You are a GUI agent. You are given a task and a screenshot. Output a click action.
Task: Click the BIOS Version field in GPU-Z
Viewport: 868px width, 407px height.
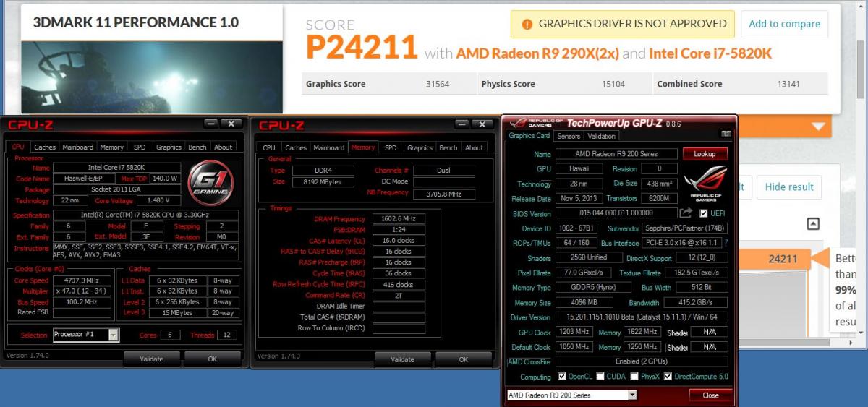pos(616,213)
